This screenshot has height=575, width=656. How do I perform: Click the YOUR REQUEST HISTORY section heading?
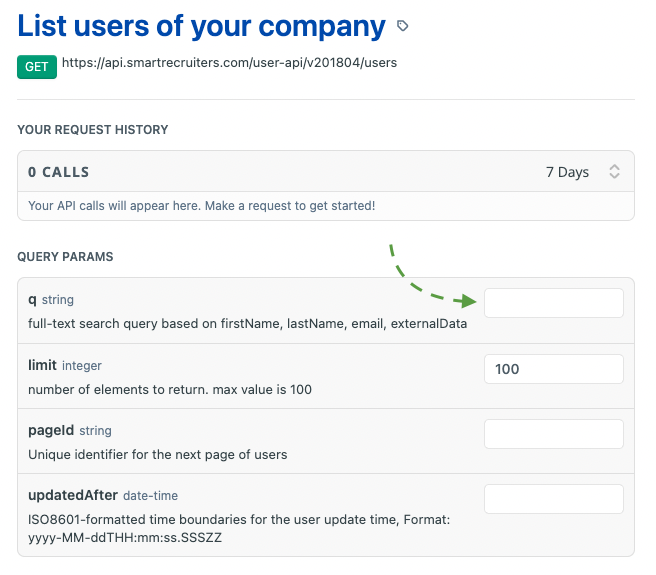tap(92, 130)
